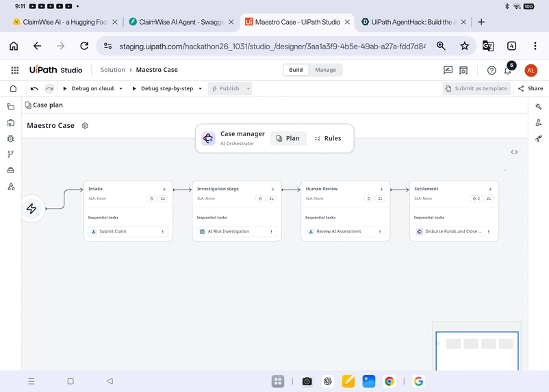Open a new browser tab
This screenshot has width=549, height=392.
click(x=481, y=22)
